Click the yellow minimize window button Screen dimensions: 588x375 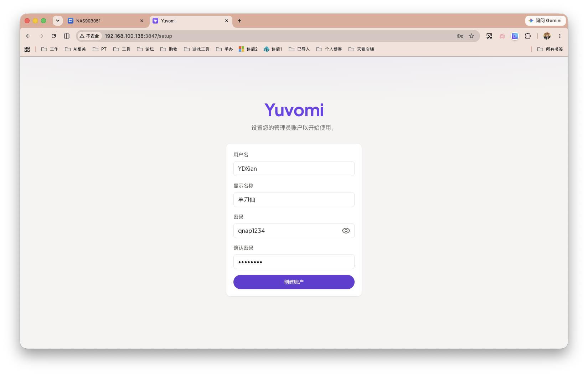[x=35, y=21]
